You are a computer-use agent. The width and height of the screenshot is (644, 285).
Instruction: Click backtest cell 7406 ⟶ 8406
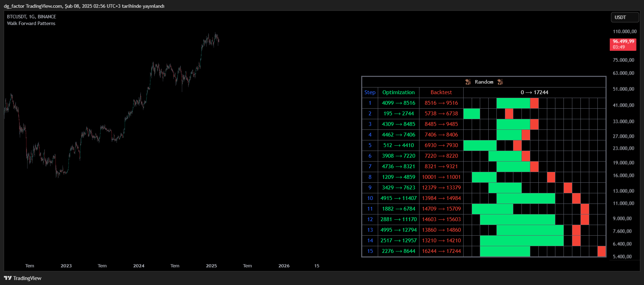pos(441,135)
